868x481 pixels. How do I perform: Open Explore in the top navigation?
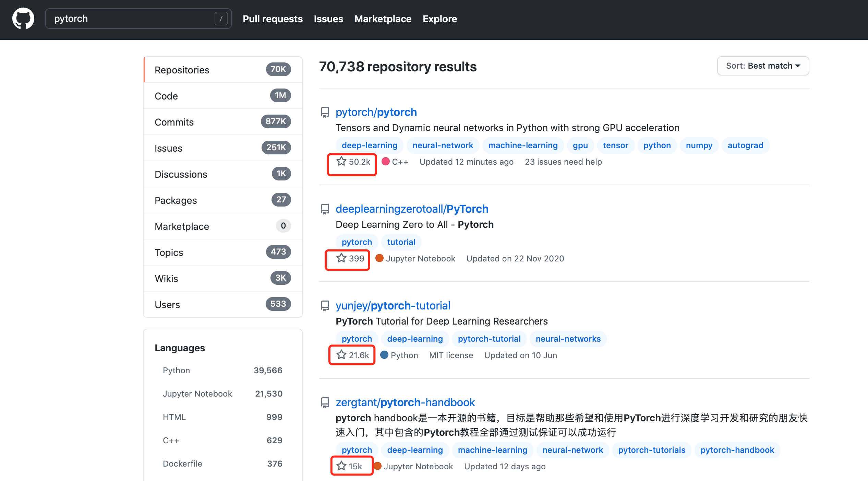440,19
